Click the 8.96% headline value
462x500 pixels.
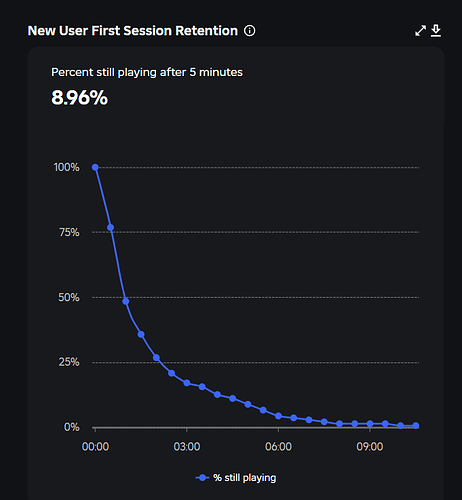point(79,98)
